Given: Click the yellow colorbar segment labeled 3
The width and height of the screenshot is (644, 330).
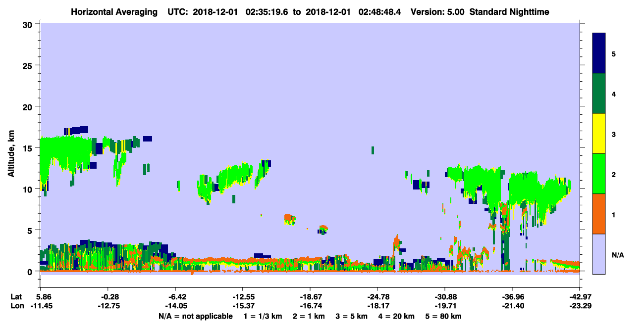Looking at the screenshot, I should 599,134.
